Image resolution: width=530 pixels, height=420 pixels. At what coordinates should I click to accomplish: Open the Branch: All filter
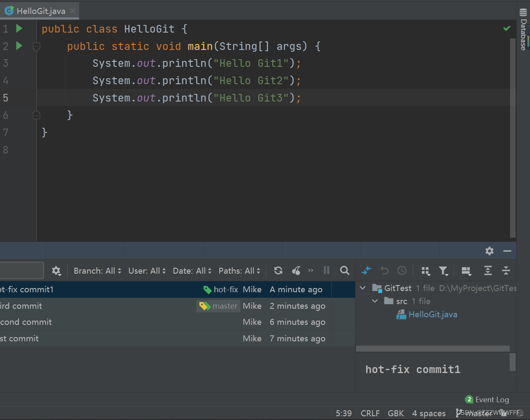pyautogui.click(x=97, y=271)
